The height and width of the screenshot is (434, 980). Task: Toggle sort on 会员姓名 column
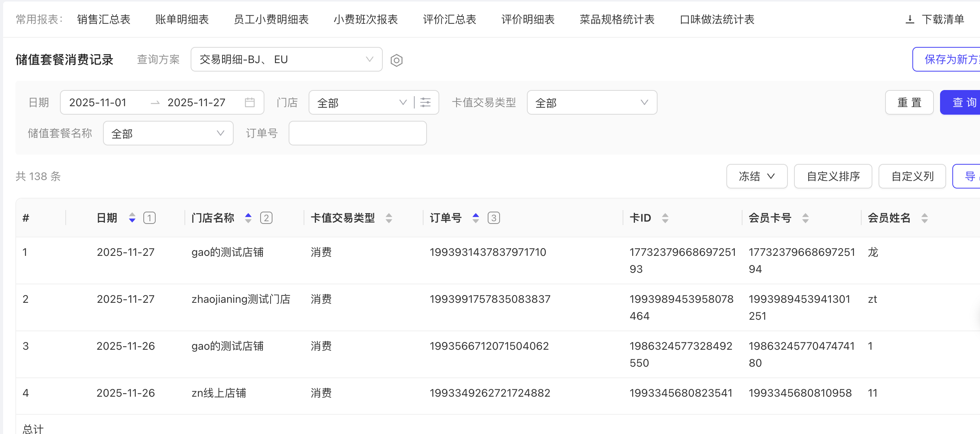(x=925, y=218)
